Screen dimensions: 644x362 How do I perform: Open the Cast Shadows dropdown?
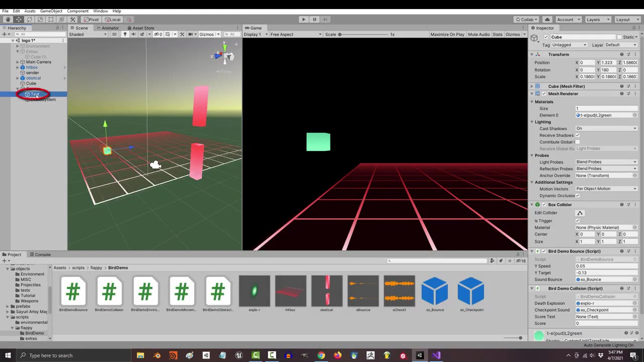606,128
